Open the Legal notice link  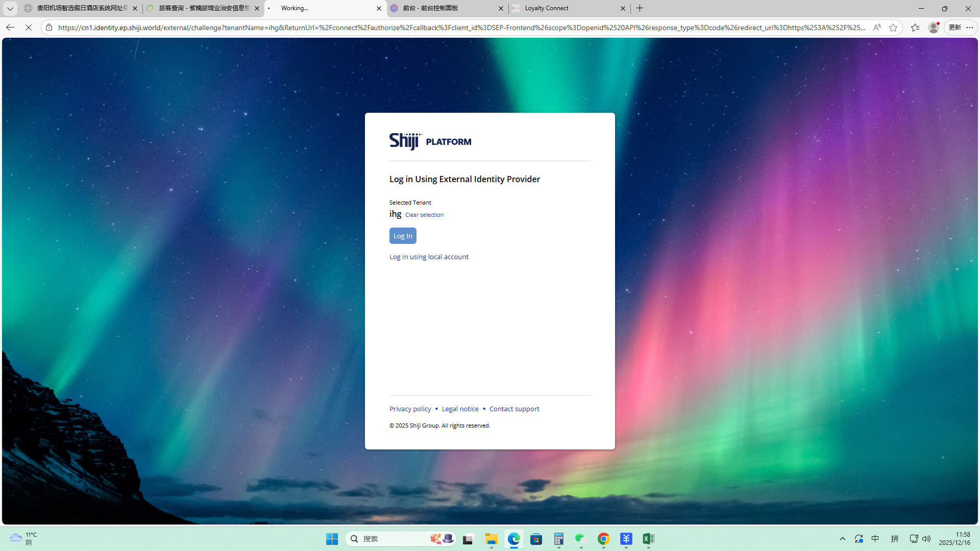pos(460,409)
